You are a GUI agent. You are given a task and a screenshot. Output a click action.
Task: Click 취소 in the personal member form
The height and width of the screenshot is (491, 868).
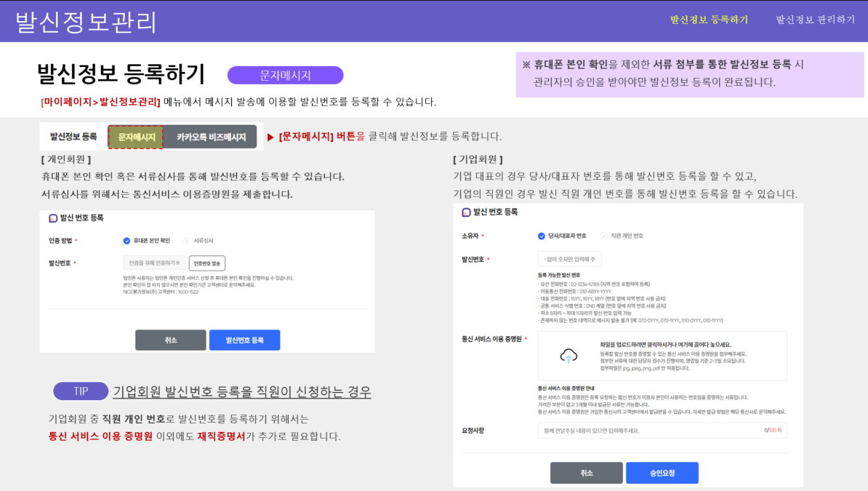170,340
